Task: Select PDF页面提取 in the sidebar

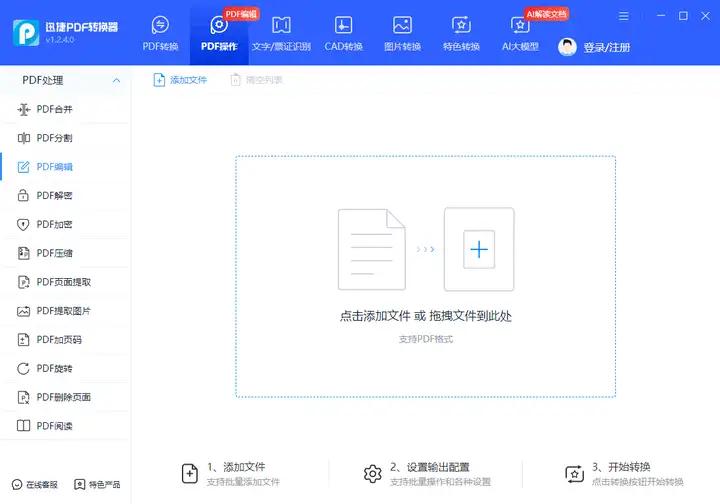Action: 65,282
